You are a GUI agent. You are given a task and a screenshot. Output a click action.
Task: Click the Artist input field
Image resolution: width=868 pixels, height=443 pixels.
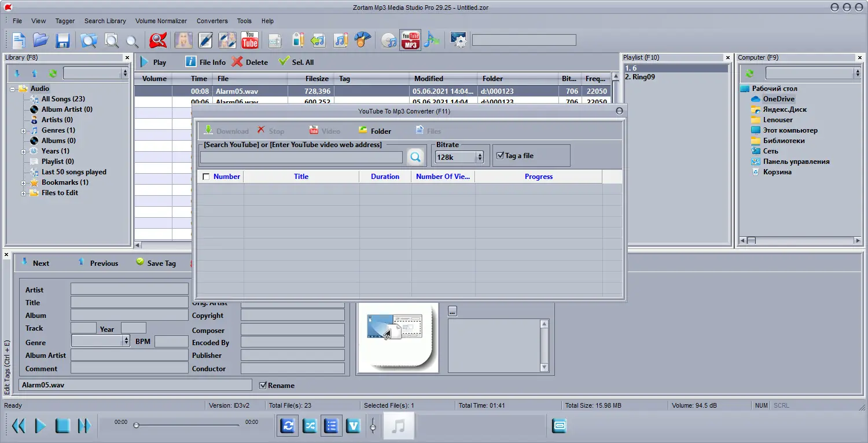130,289
